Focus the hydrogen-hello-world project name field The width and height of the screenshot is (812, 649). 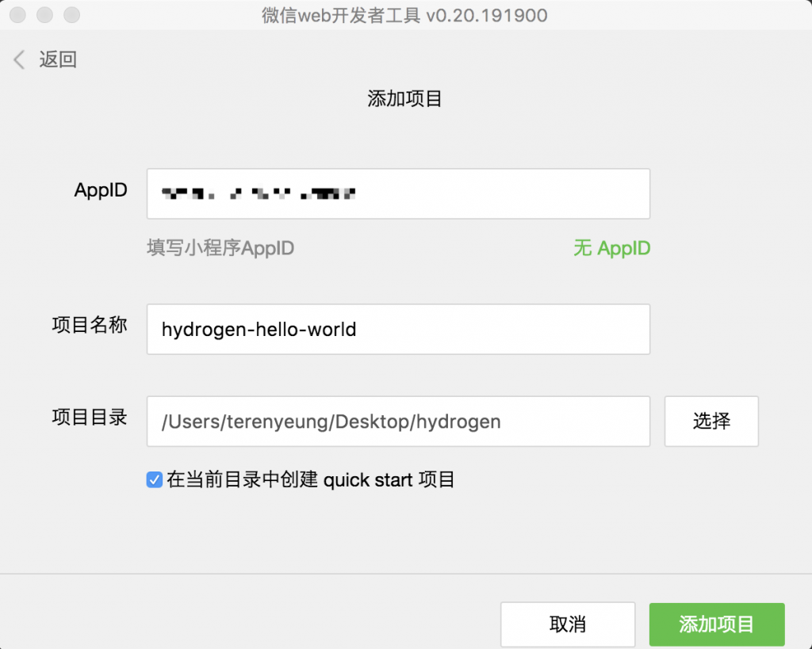(x=398, y=329)
